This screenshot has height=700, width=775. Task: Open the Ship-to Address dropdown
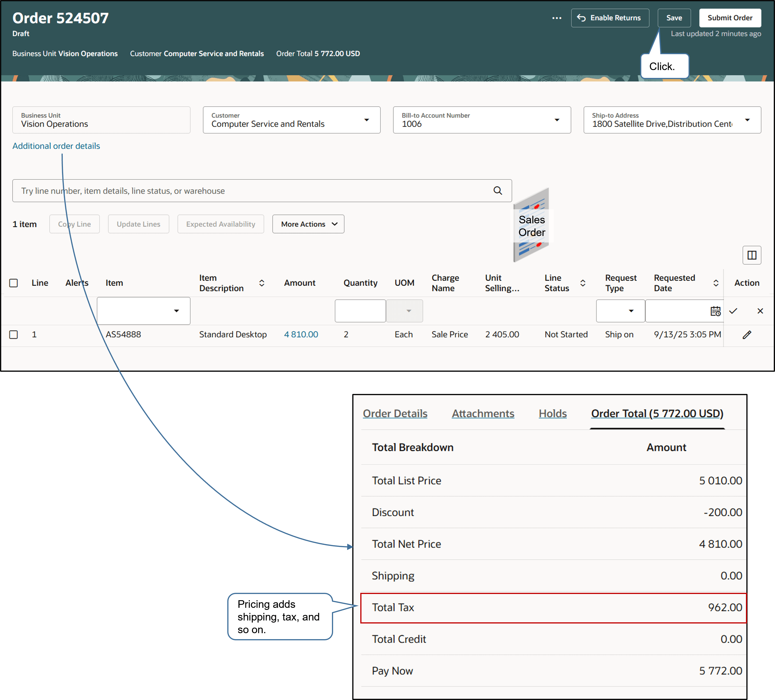click(x=747, y=120)
